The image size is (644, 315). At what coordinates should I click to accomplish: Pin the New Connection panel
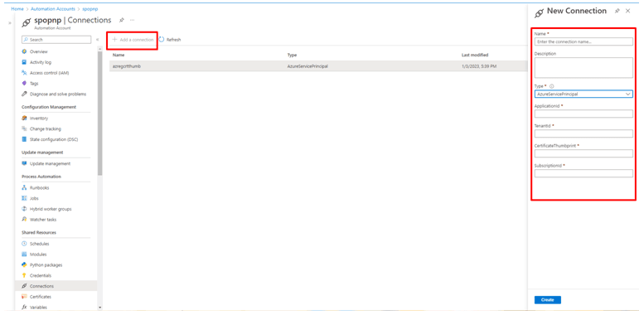tap(617, 11)
